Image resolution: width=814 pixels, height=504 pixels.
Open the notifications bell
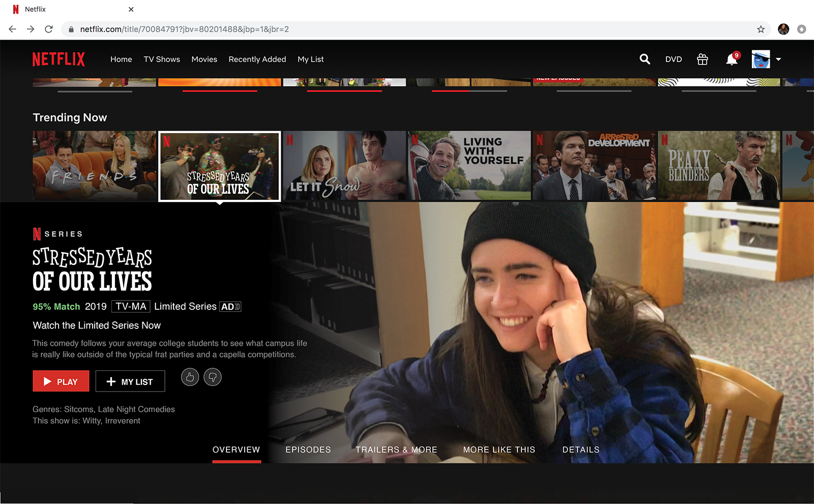[732, 59]
